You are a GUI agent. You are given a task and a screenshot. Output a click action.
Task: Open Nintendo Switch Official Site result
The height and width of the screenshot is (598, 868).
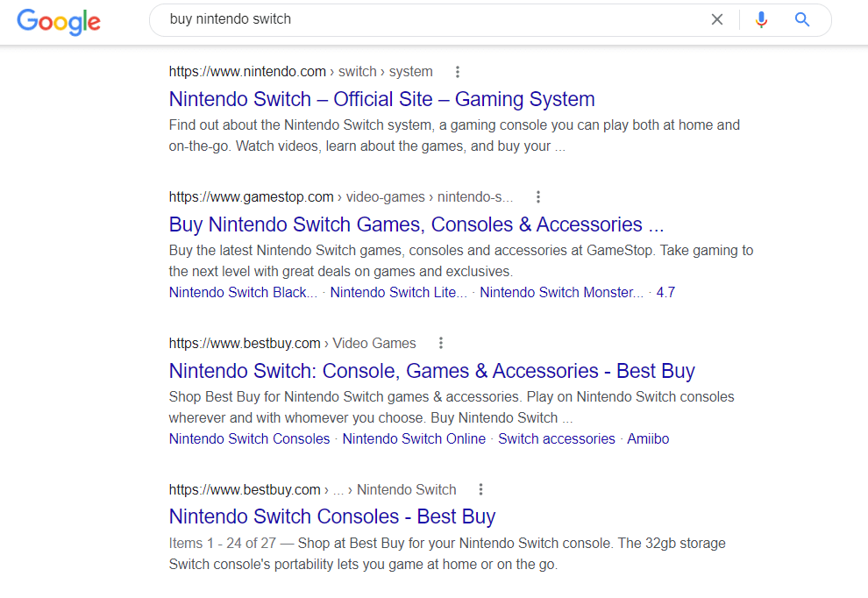pyautogui.click(x=381, y=99)
